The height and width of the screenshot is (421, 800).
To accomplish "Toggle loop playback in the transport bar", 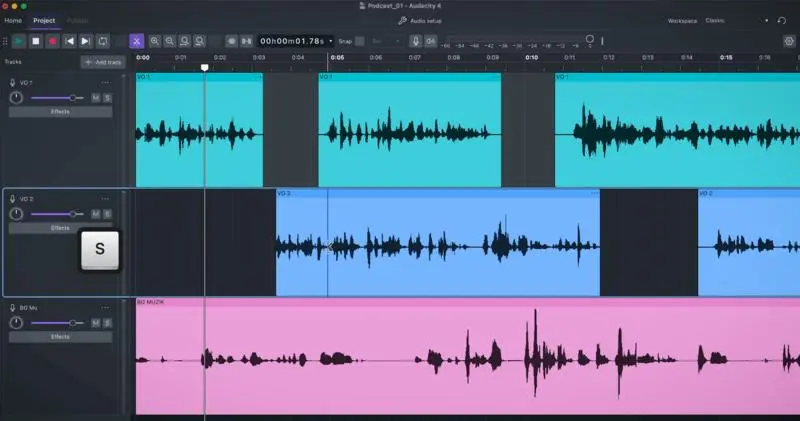I will coord(103,41).
